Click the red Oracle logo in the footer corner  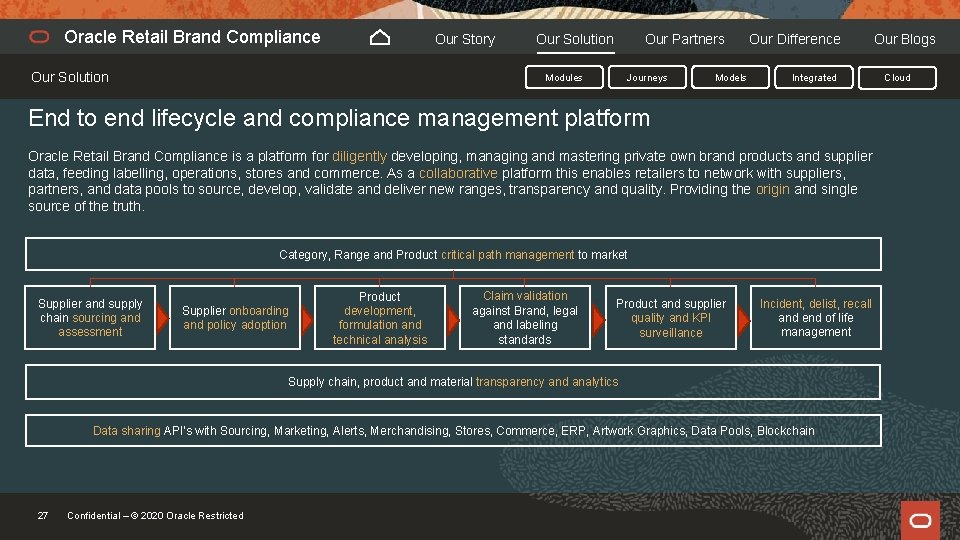pos(920,520)
